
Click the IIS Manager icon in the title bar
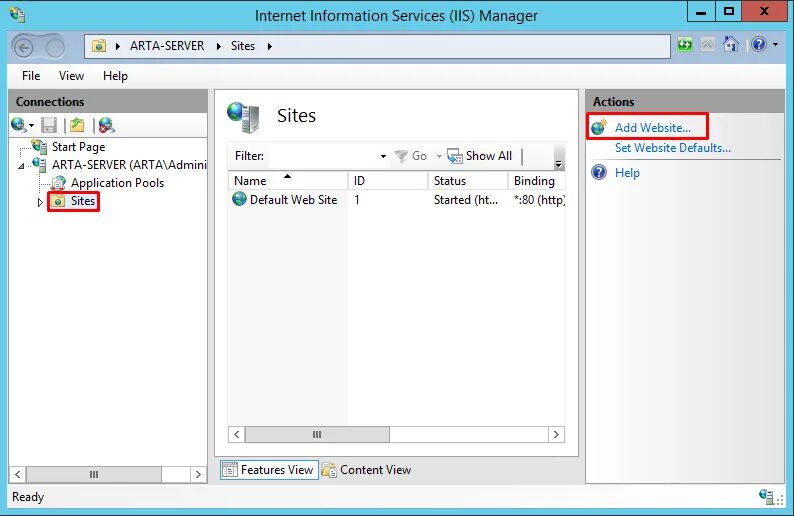coord(17,15)
